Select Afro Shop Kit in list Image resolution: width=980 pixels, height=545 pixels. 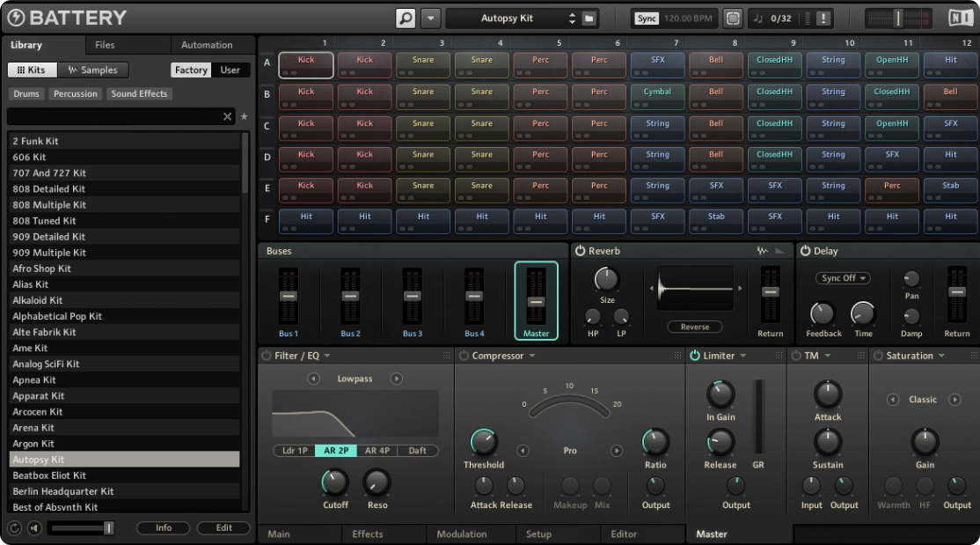[x=124, y=269]
